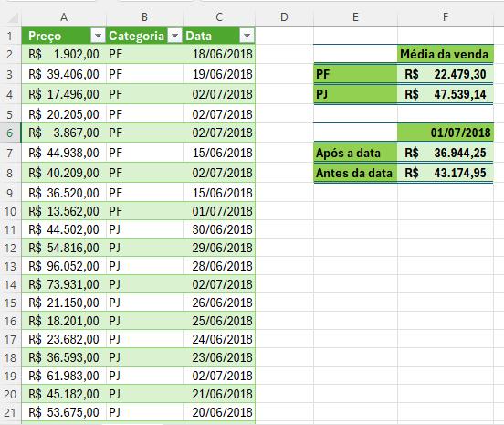This screenshot has width=504, height=425.
Task: Click date cell 25/06/2018
Action: (x=219, y=321)
